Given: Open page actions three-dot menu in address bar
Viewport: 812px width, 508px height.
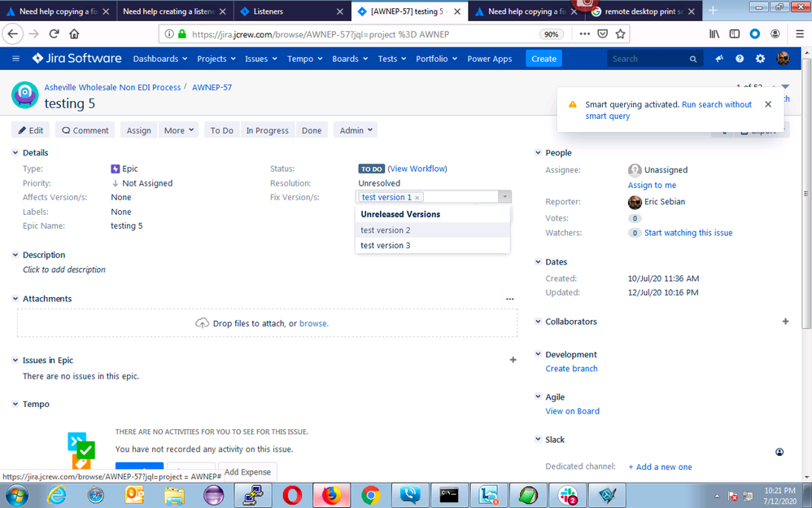Looking at the screenshot, I should coord(585,34).
